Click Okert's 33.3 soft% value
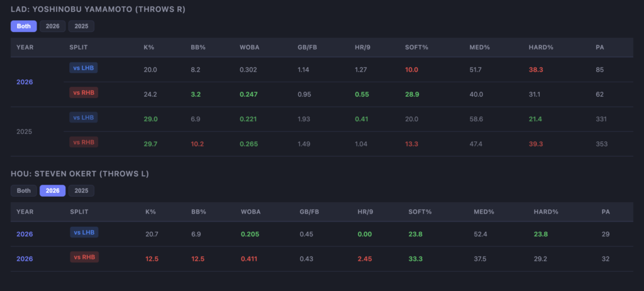The image size is (644, 291). [416, 259]
